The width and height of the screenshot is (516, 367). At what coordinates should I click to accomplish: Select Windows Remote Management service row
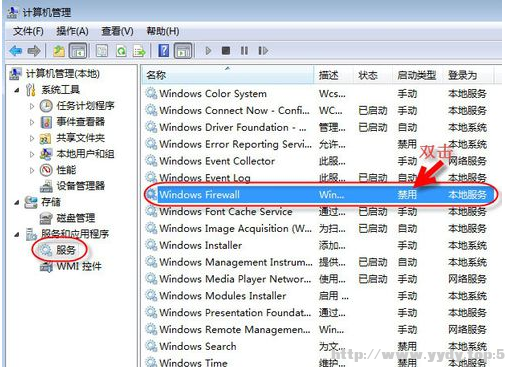pyautogui.click(x=319, y=329)
